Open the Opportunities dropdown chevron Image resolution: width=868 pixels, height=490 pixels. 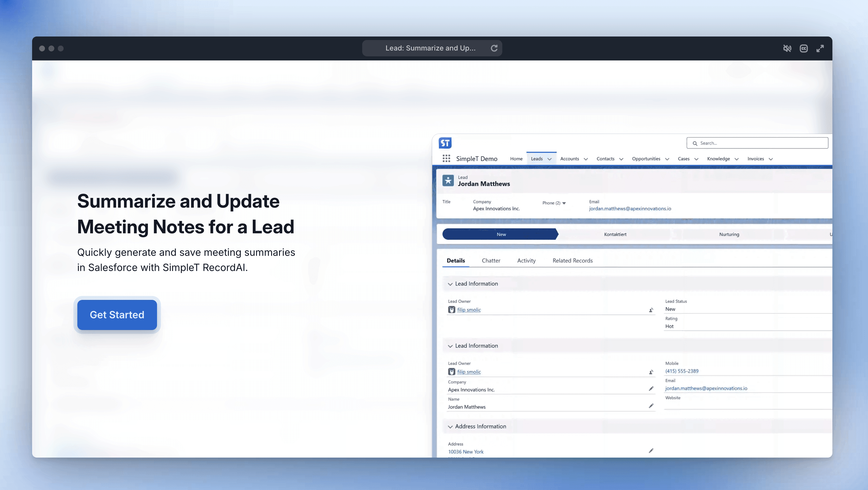point(667,159)
